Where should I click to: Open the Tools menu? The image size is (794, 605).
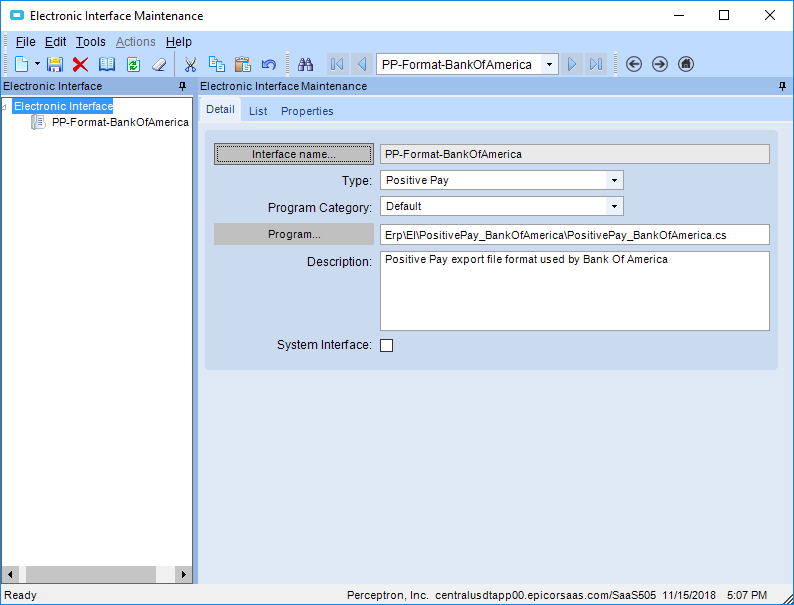91,42
